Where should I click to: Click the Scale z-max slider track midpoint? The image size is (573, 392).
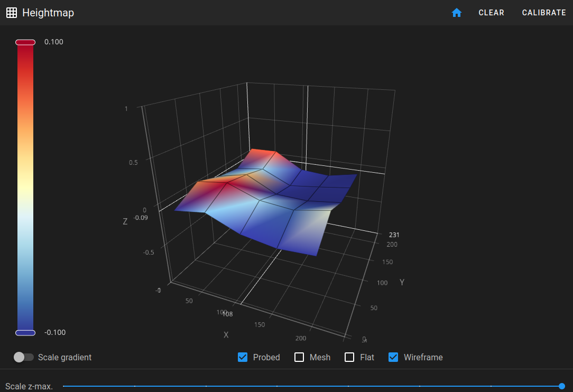[312, 386]
